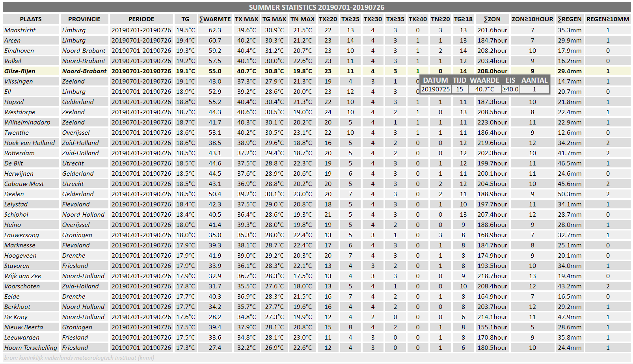This screenshot has height=364, width=633.
Task: Sort by TX≥35 column header
Action: 395,19
